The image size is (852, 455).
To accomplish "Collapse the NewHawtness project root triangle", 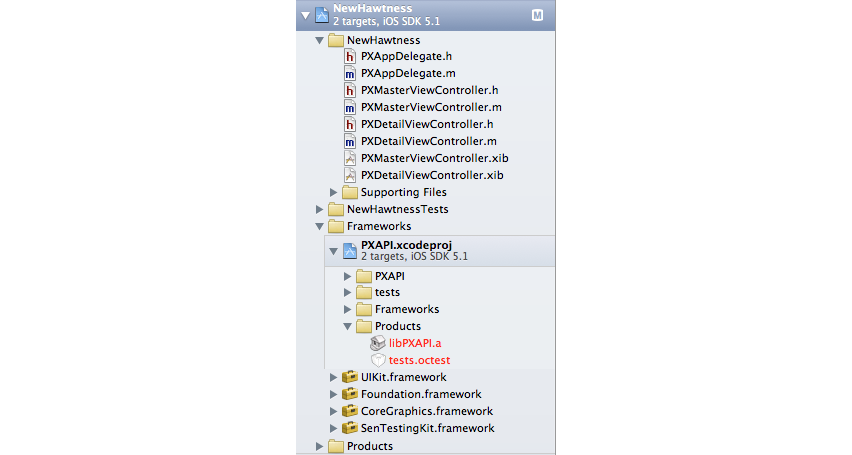I will click(305, 15).
